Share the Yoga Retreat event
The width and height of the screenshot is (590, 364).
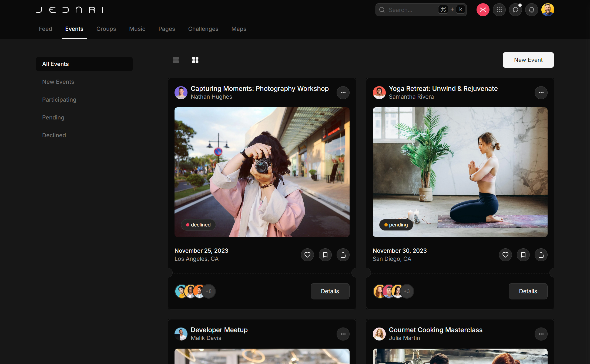[x=541, y=255]
